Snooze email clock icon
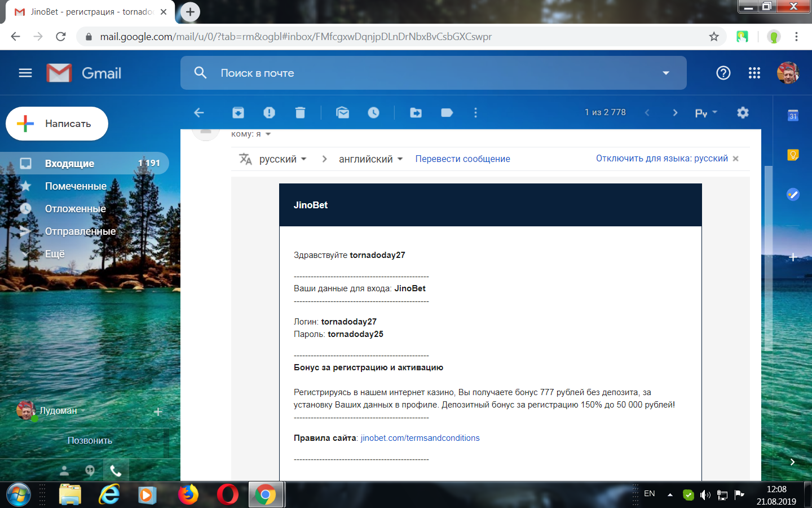The width and height of the screenshot is (812, 508). 373,112
